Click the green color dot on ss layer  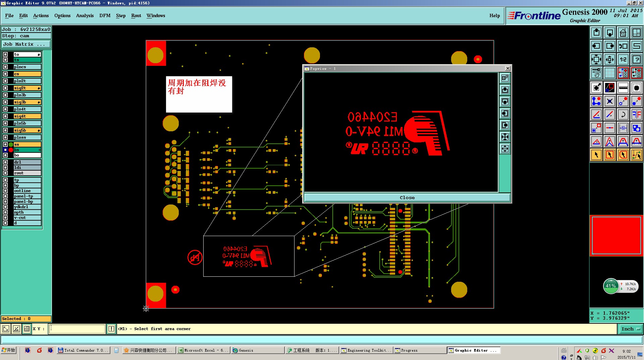click(11, 144)
